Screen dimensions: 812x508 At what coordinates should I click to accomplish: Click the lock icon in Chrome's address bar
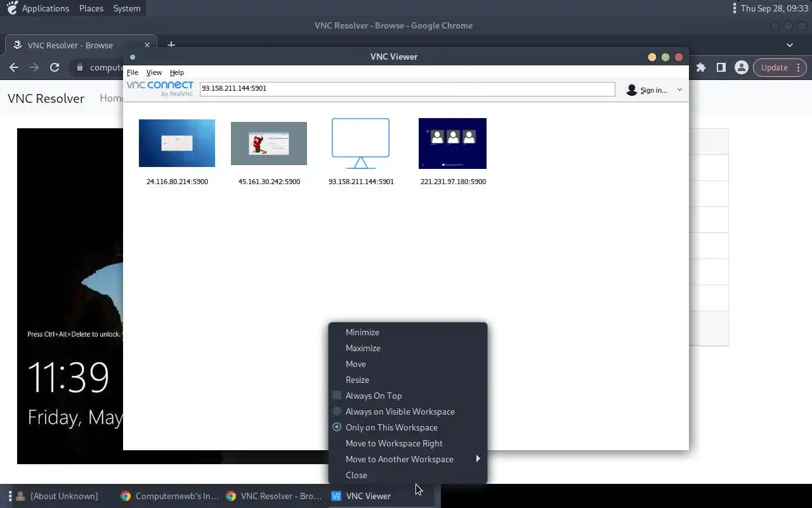(80, 67)
